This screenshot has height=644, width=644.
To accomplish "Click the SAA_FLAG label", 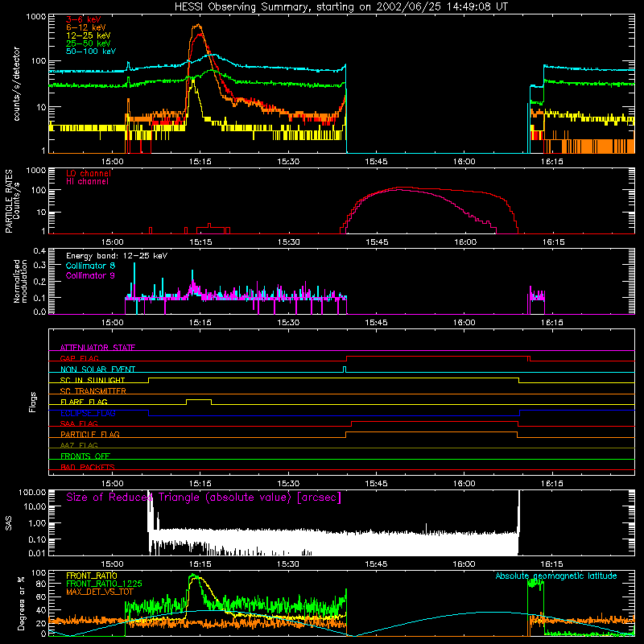I will (x=79, y=423).
